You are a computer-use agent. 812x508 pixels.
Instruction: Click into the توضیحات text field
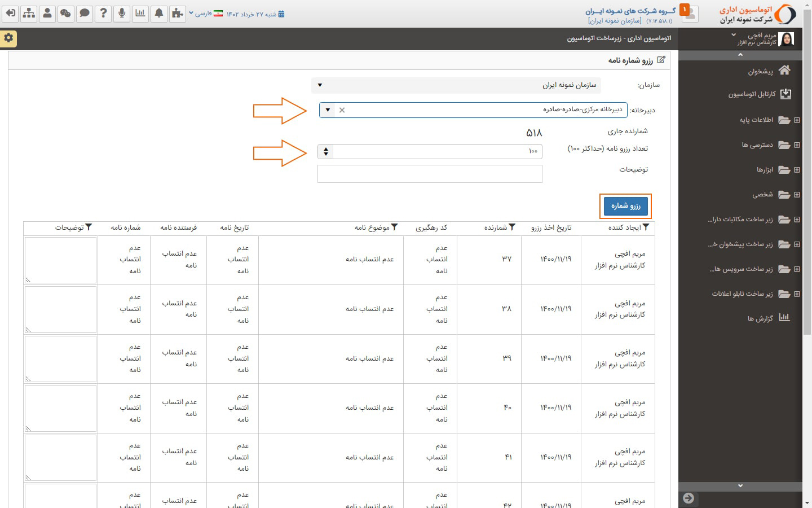tap(430, 174)
